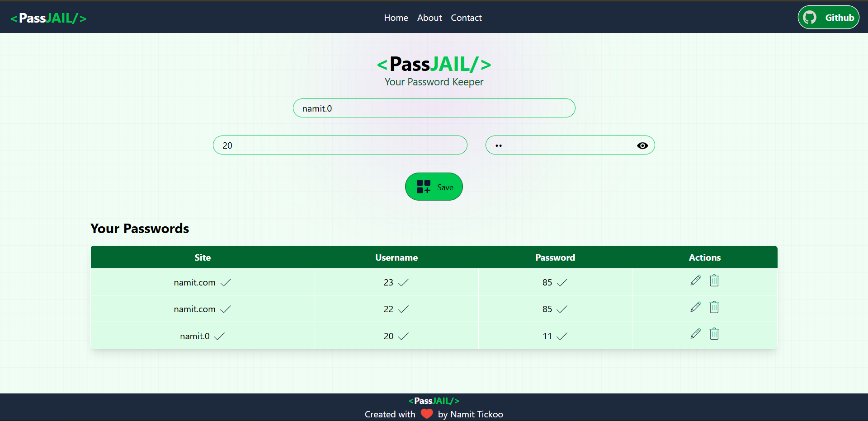Select the edit pencil for namit.com row with username 23
Image resolution: width=868 pixels, height=421 pixels.
[695, 281]
